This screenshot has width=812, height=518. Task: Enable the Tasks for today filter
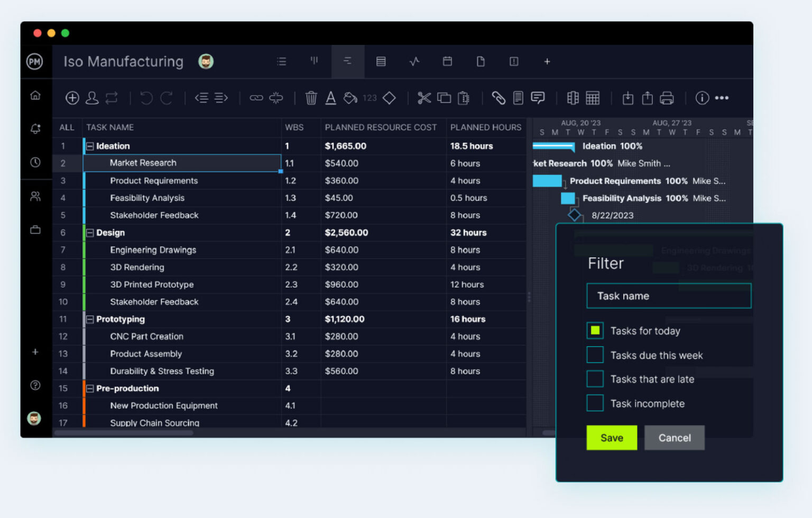point(595,330)
